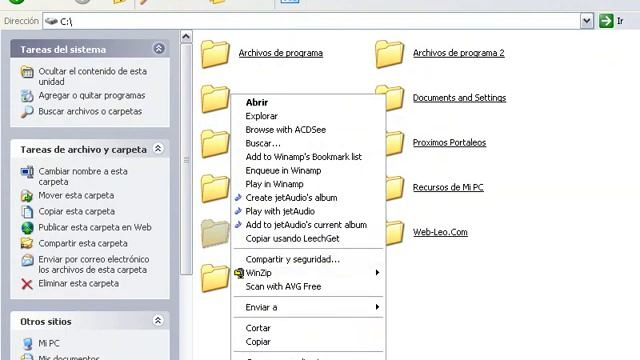Expand the Enviar a submenu arrow
This screenshot has height=360, width=640.
(x=378, y=307)
